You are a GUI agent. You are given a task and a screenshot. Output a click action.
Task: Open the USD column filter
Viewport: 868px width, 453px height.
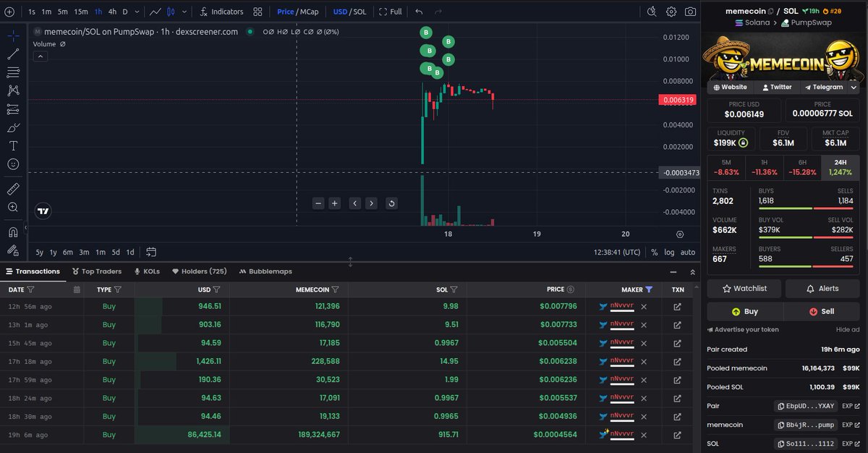216,289
